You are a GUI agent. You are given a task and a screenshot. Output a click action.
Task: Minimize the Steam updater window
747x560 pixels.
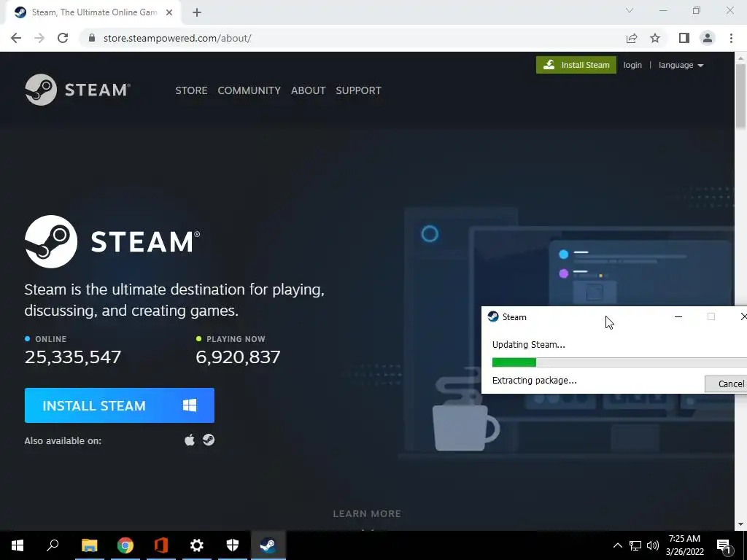pos(678,316)
